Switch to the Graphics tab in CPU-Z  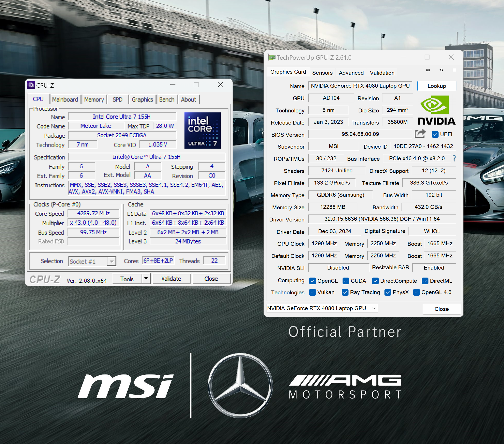tap(142, 99)
